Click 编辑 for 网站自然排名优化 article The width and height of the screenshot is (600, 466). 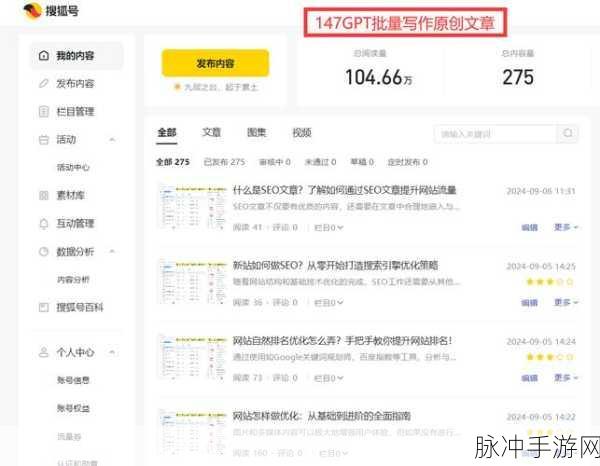pyautogui.click(x=530, y=378)
